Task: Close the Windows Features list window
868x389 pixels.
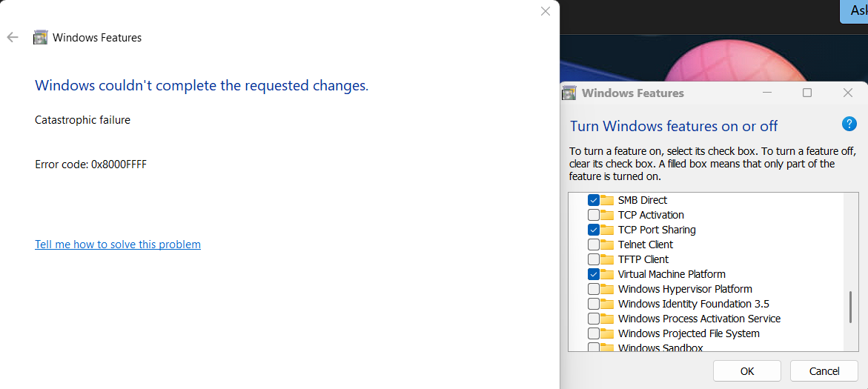Action: tap(847, 93)
